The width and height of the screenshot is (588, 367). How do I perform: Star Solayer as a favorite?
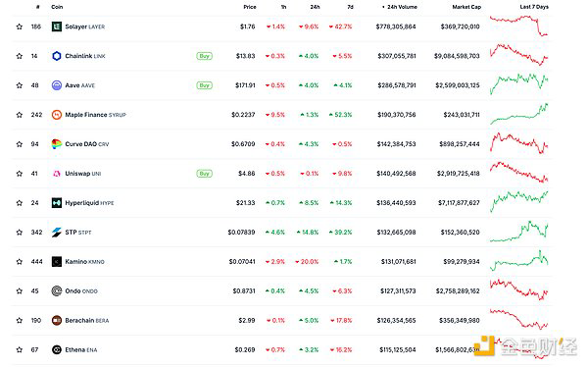[20, 26]
